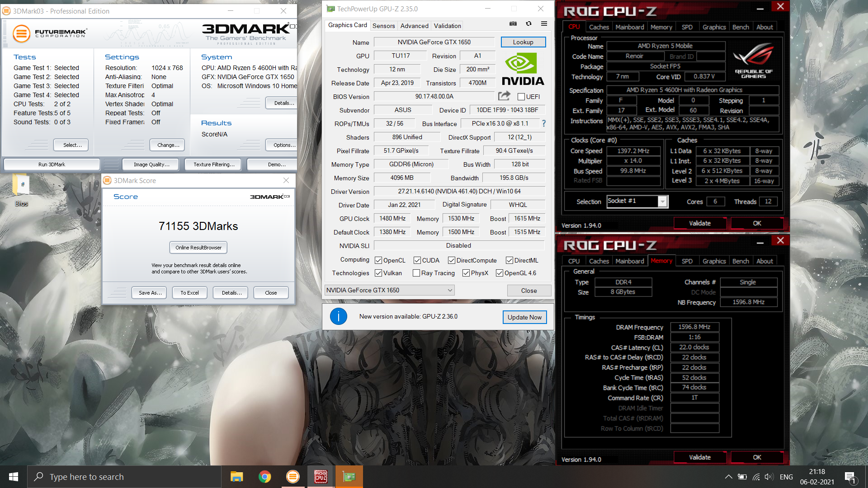Open the battery status tray icon
Screen dimensions: 868x488
click(742, 477)
